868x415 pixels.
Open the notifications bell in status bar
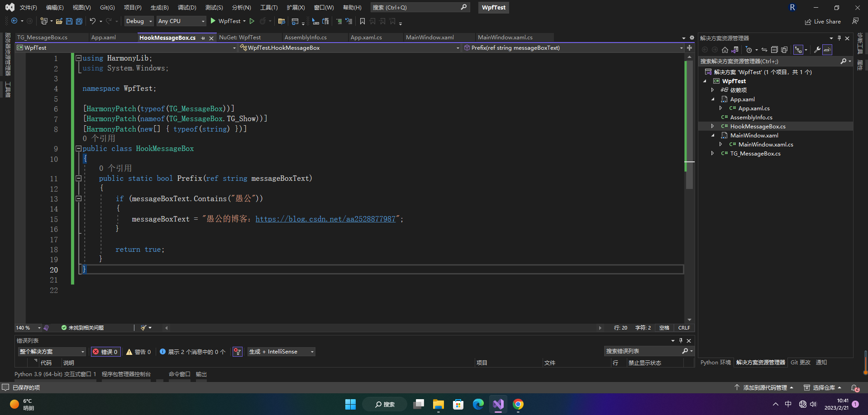(855, 388)
